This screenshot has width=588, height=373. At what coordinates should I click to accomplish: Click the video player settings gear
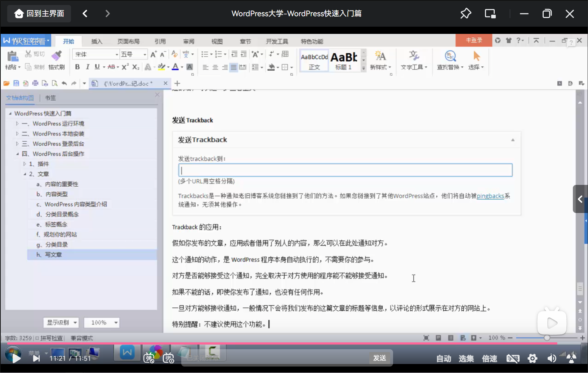533,358
